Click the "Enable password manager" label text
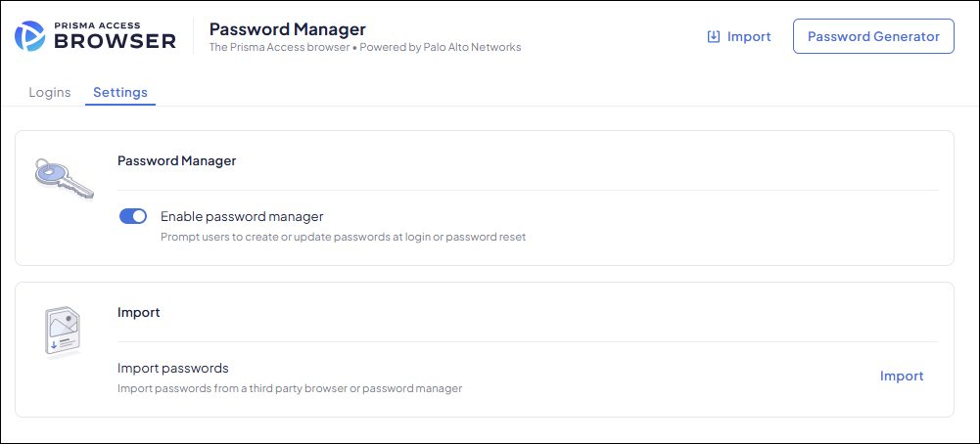 242,216
